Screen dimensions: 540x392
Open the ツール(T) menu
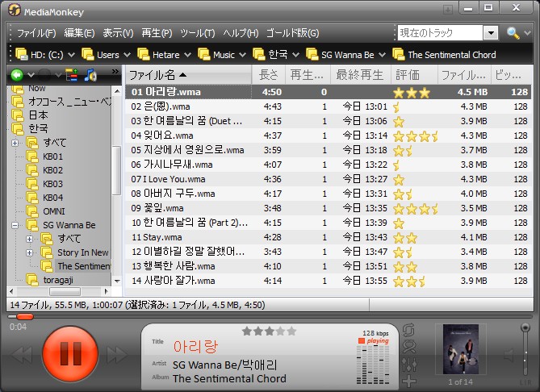click(x=198, y=33)
